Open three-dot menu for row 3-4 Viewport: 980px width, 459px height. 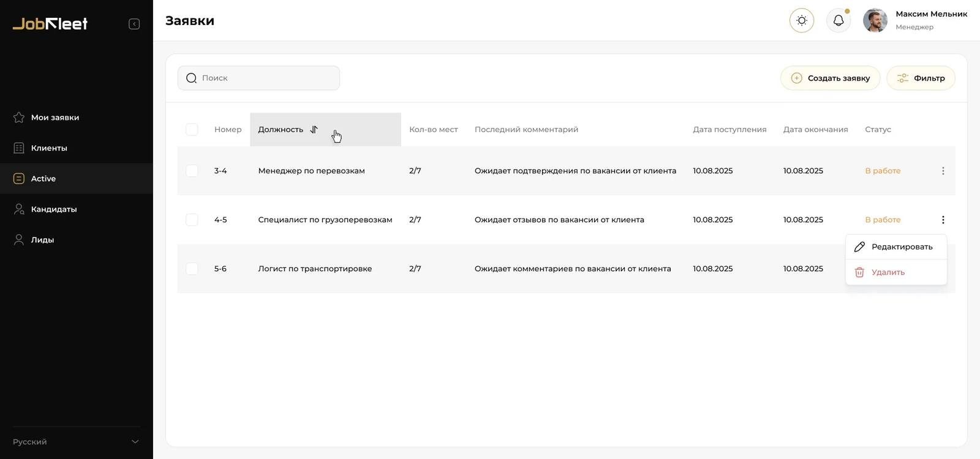pyautogui.click(x=943, y=171)
